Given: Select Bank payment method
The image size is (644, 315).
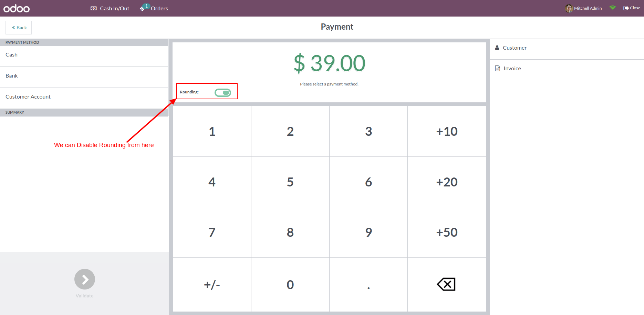Looking at the screenshot, I should click(x=84, y=76).
